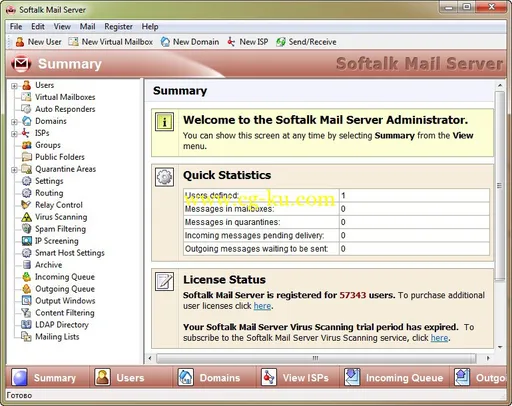Click 'Outgoing messages waiting to be sent:' label
The image size is (512, 406).
[x=257, y=249]
